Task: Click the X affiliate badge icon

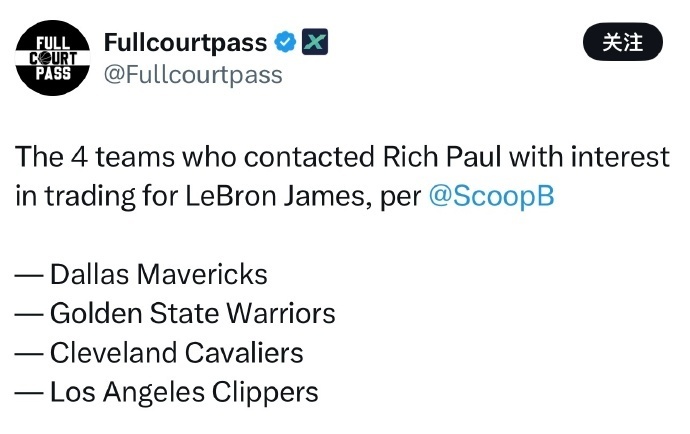Action: (314, 42)
